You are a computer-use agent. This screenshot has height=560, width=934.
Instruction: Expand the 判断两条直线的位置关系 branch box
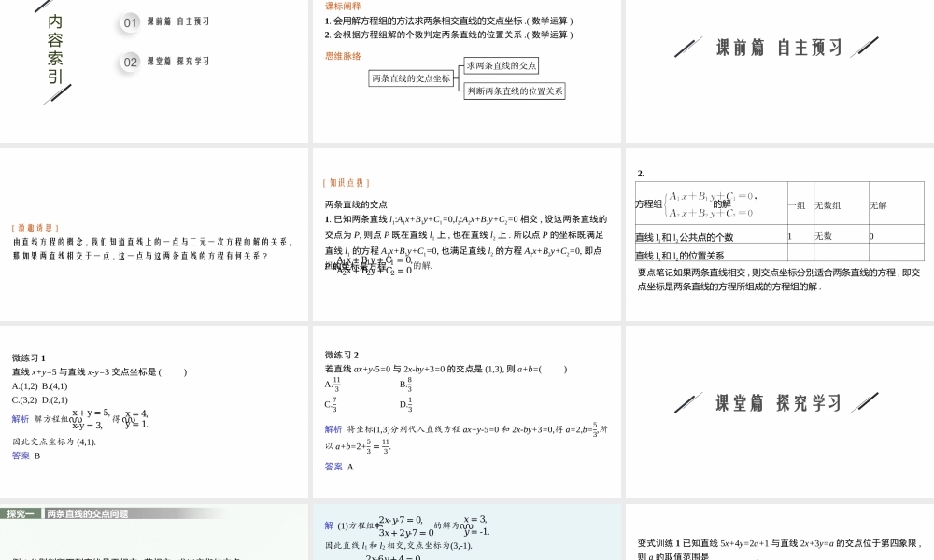pyautogui.click(x=513, y=91)
